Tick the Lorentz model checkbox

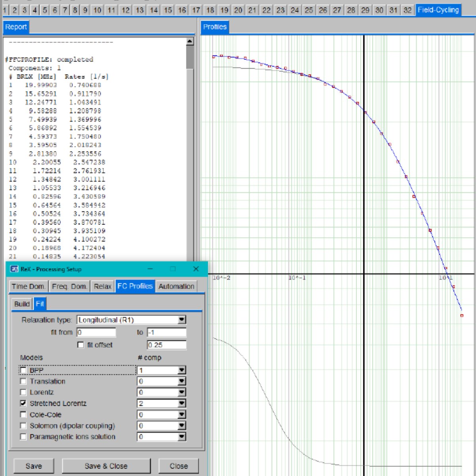point(23,392)
